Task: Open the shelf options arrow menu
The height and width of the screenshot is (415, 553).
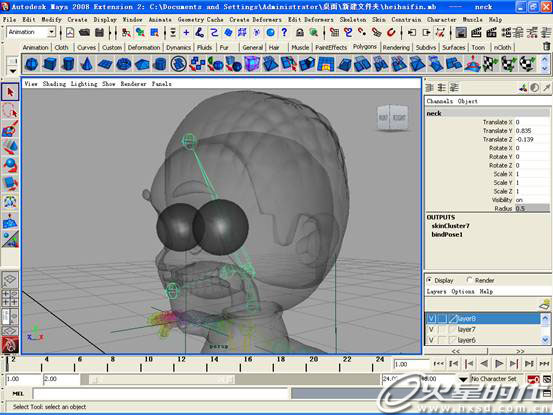Action: click(x=13, y=71)
